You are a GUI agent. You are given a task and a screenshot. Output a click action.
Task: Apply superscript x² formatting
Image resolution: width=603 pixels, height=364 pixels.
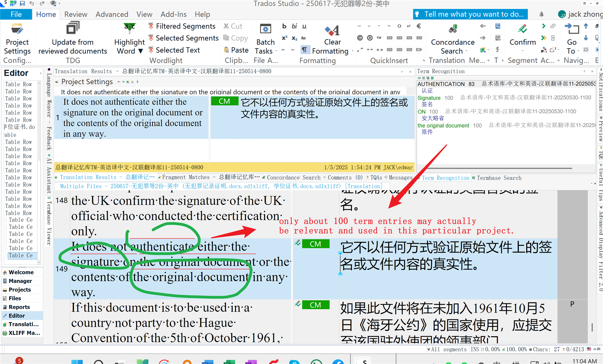click(x=284, y=38)
